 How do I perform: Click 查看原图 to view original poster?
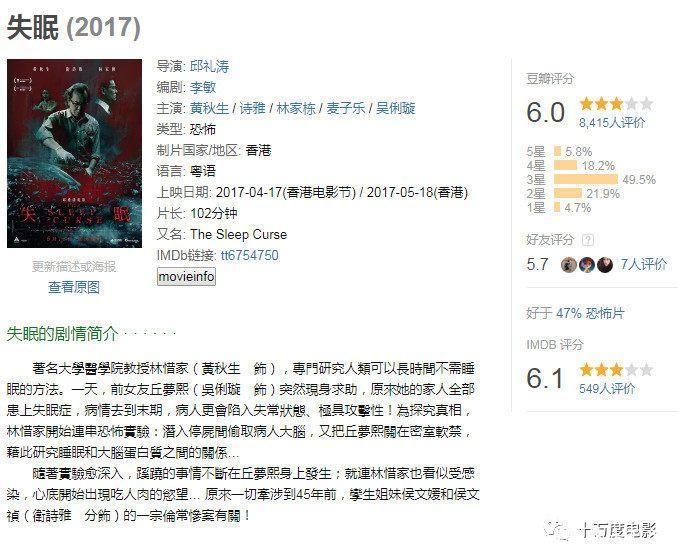click(x=74, y=287)
